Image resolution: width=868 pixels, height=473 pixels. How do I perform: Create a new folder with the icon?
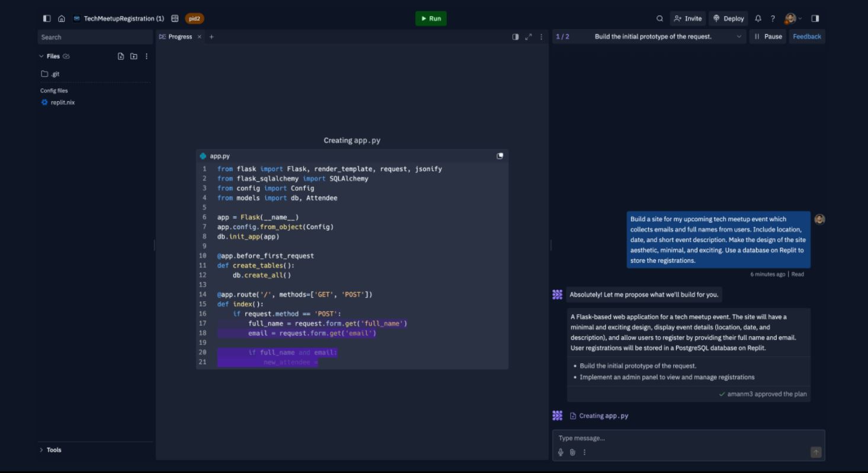[134, 56]
